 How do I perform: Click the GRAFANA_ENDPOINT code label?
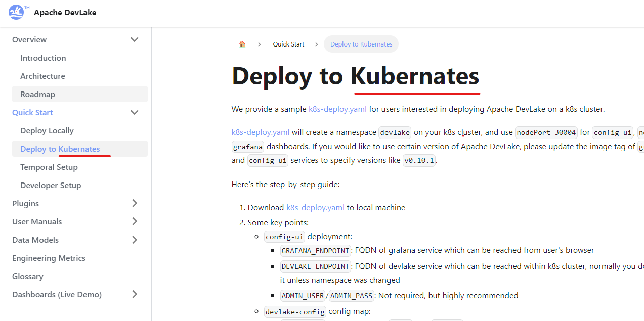(x=316, y=250)
